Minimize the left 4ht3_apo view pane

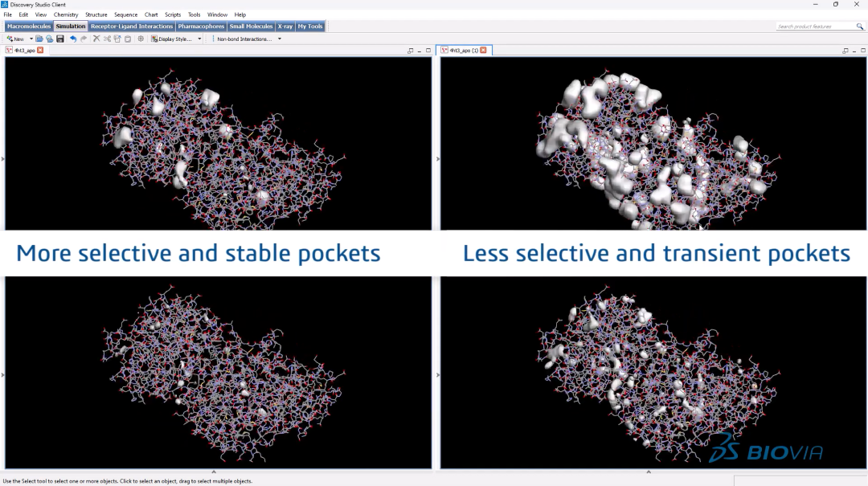419,51
